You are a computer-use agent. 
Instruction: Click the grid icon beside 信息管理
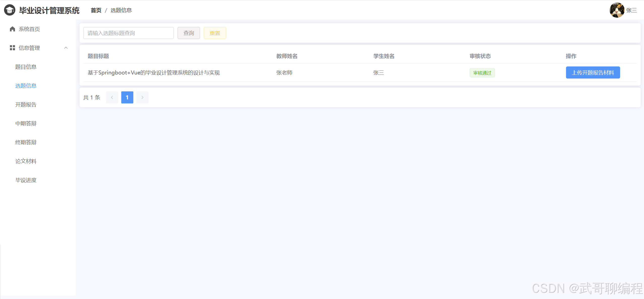(12, 48)
